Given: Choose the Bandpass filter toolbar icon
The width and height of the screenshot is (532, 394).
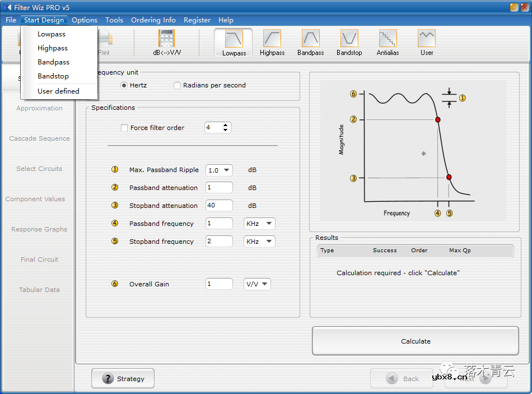Looking at the screenshot, I should click(x=310, y=43).
